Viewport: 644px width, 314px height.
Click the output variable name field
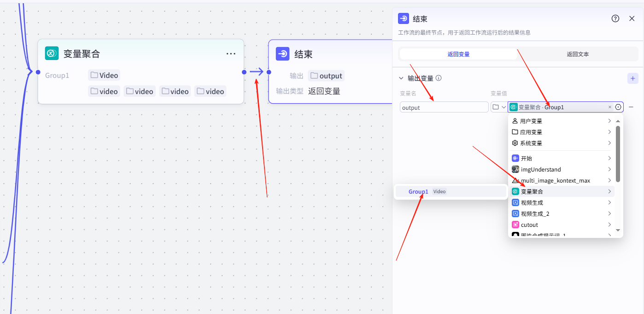(x=444, y=107)
